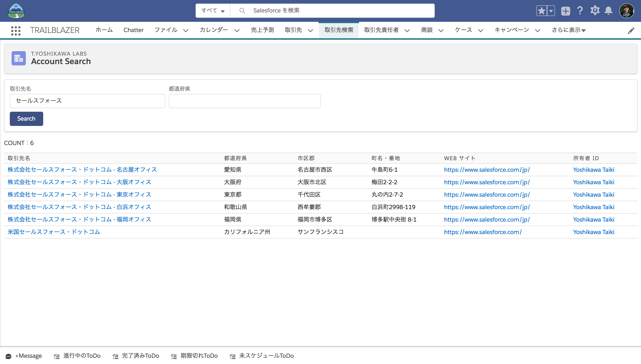
Task: Click the Setup gear icon
Action: tap(595, 10)
